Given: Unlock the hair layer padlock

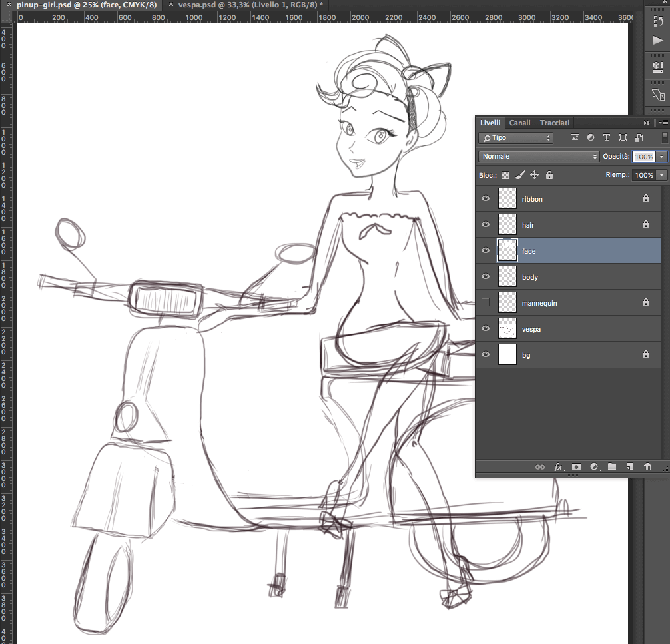Looking at the screenshot, I should 645,224.
